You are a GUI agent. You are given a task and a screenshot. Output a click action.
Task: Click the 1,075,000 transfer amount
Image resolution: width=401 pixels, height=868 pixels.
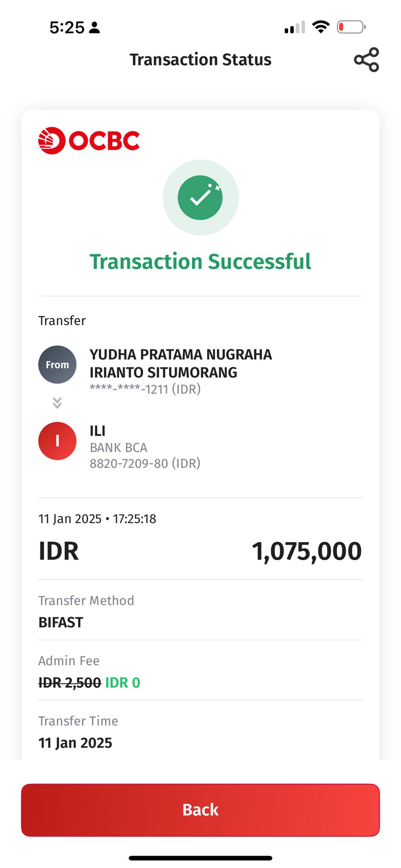306,551
